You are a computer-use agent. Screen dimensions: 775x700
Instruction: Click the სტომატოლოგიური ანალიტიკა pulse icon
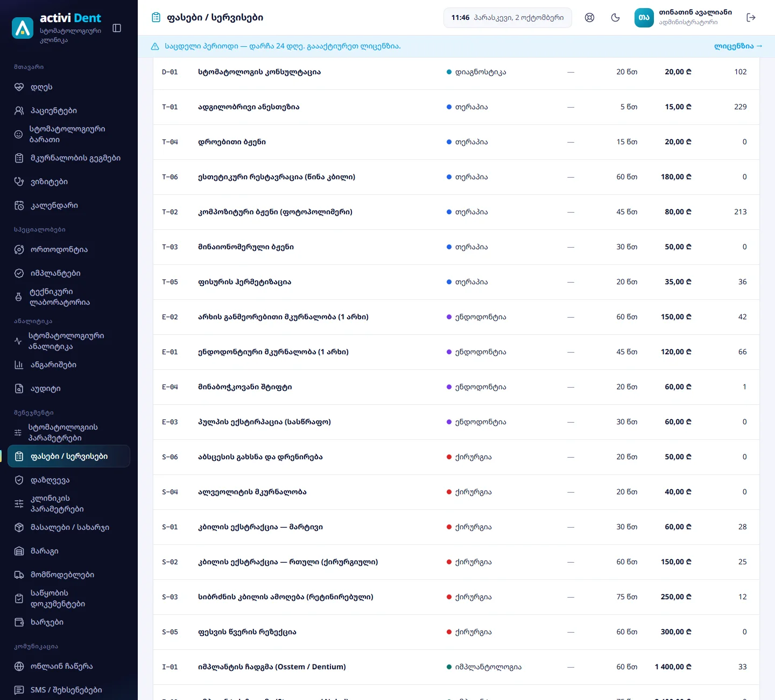pyautogui.click(x=18, y=341)
